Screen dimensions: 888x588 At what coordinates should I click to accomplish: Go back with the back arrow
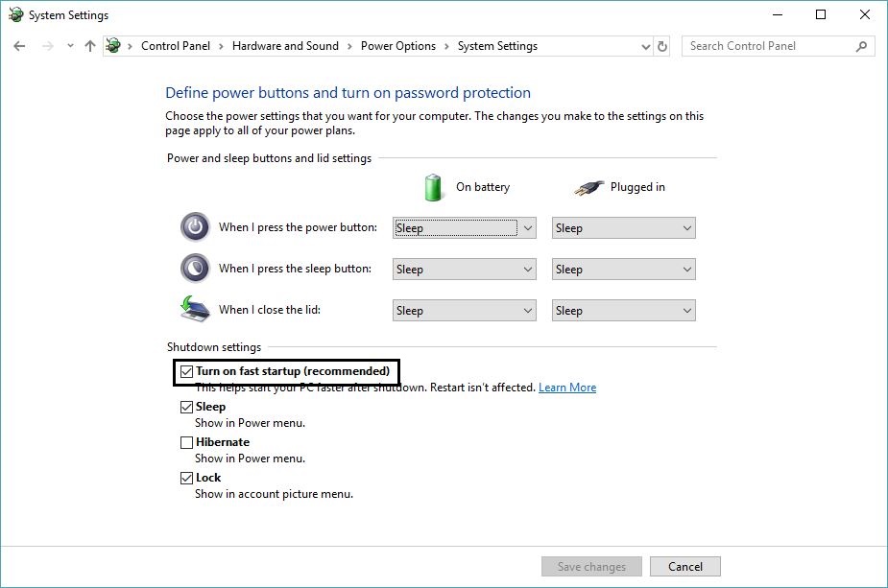point(19,46)
